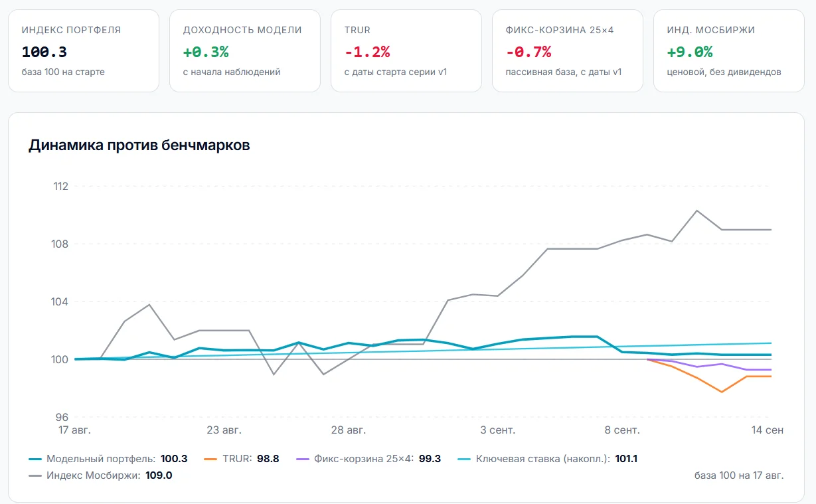Click the 112 y-axis label

(60, 186)
